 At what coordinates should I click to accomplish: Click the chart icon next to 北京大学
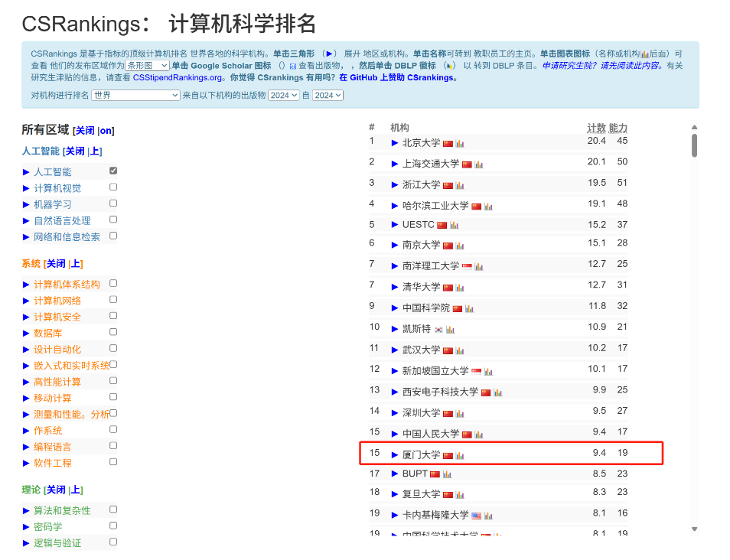click(460, 143)
